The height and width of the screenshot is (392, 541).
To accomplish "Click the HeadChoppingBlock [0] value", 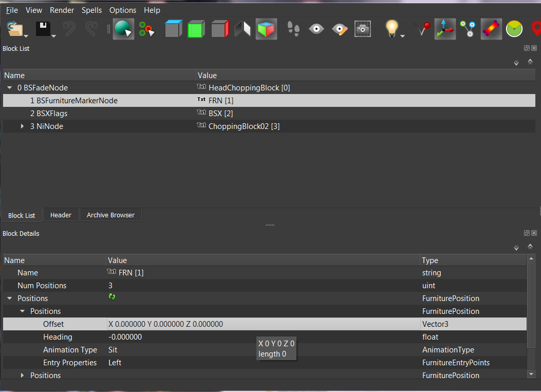I will (x=249, y=88).
